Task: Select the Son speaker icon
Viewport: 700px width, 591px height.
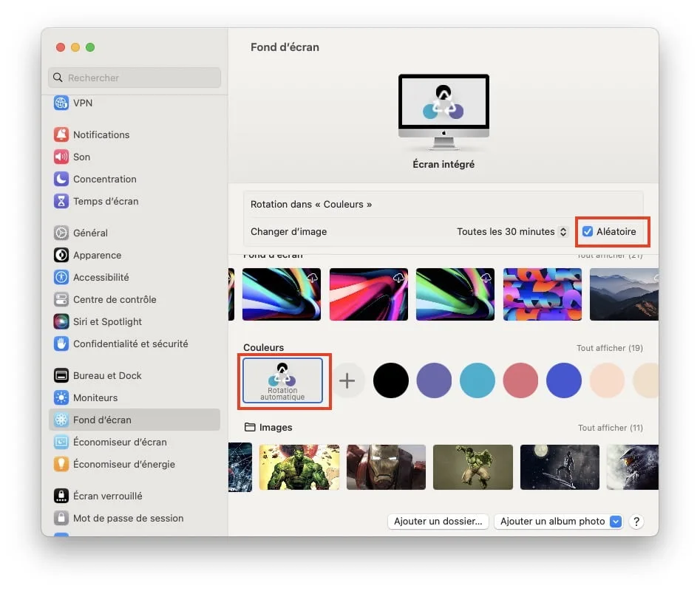Action: pos(61,157)
